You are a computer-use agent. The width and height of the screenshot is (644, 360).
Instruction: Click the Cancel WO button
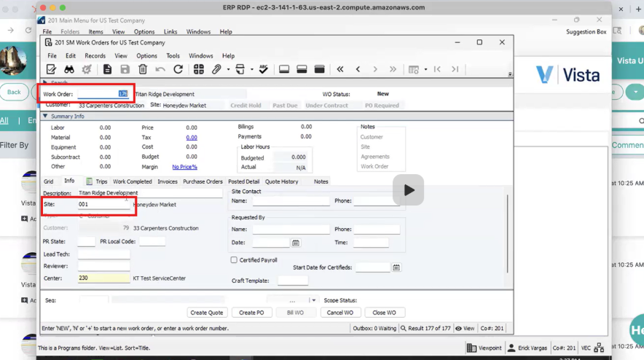pos(340,313)
